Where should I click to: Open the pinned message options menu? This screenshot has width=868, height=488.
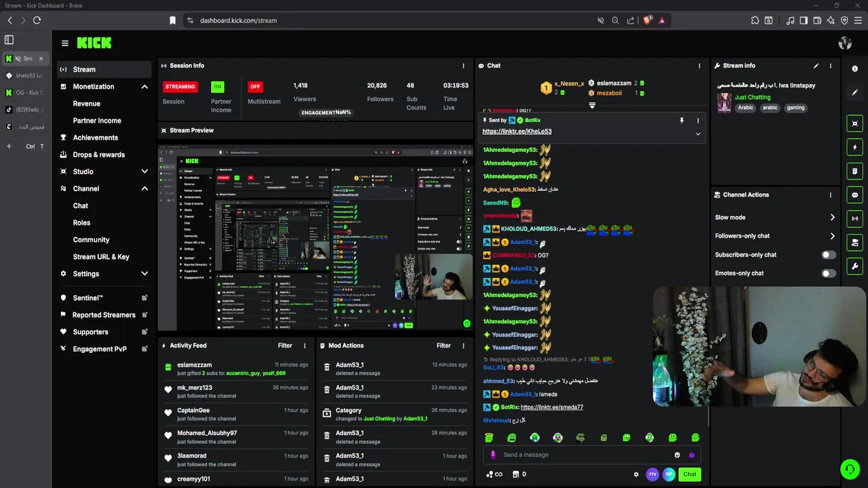[x=698, y=121]
